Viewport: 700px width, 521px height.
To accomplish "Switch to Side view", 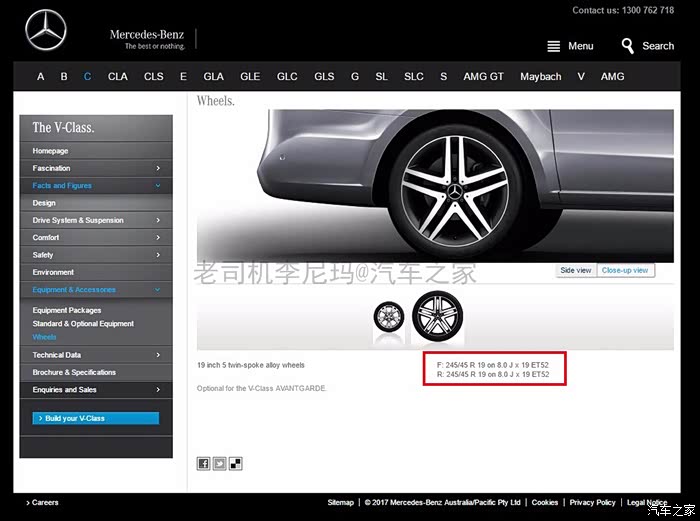I will pyautogui.click(x=575, y=270).
